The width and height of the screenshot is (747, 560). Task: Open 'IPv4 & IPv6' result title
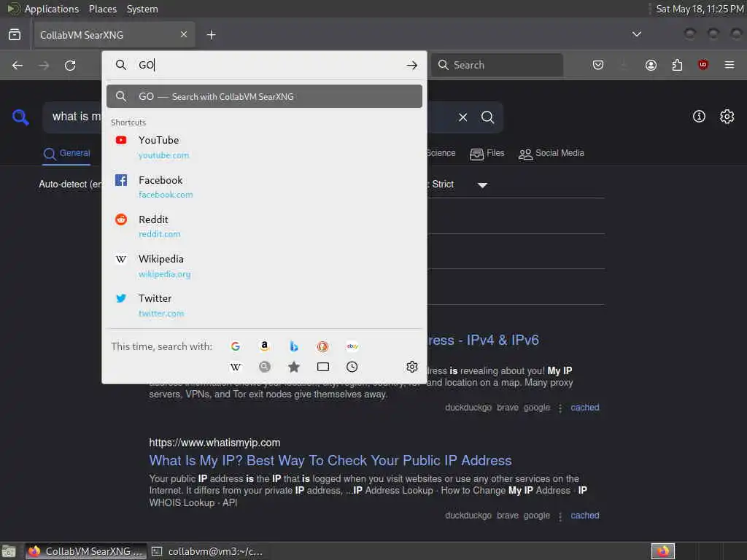click(x=483, y=340)
